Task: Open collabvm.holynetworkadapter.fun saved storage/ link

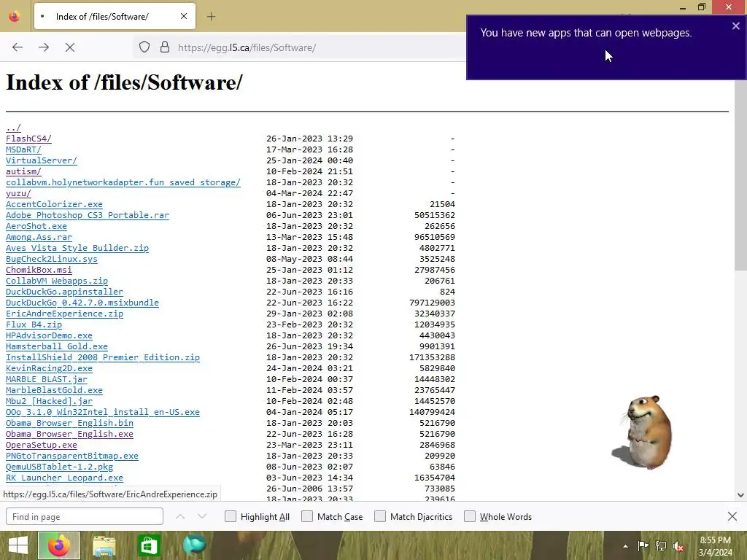Action: coord(123,182)
